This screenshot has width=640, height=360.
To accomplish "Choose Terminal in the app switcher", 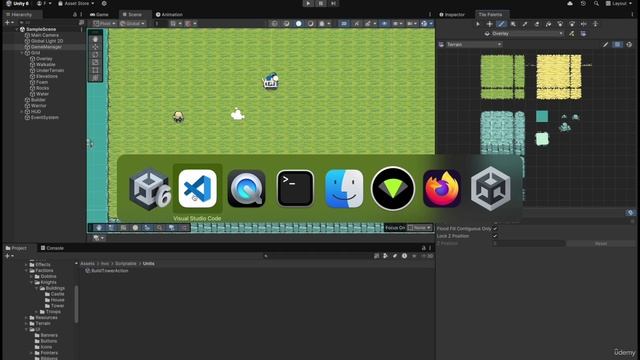I will [x=295, y=189].
